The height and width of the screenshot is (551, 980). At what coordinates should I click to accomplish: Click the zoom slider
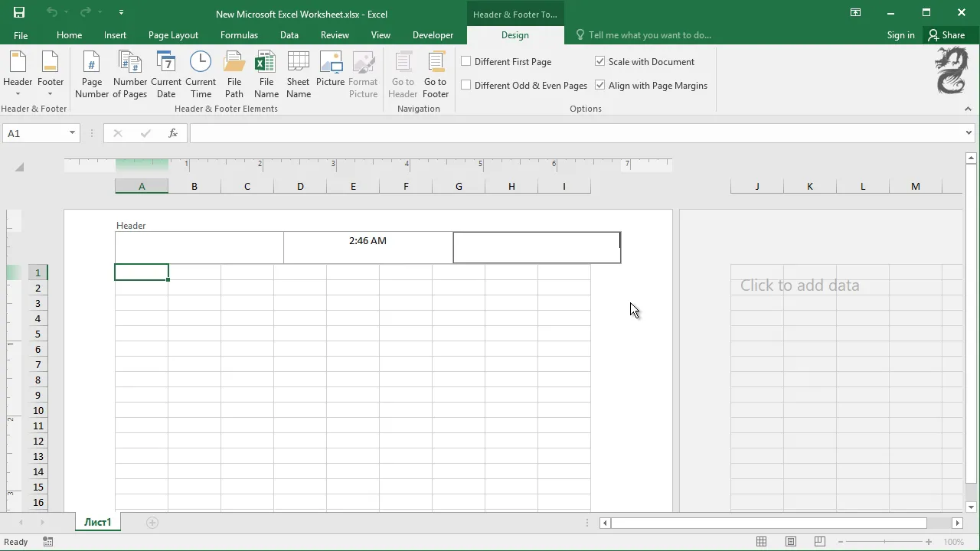(x=885, y=542)
